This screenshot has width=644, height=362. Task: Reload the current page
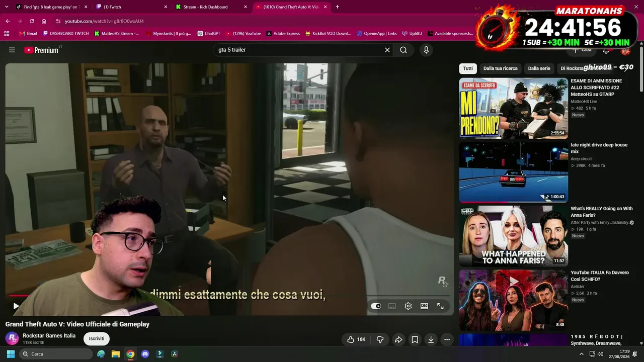tap(32, 21)
